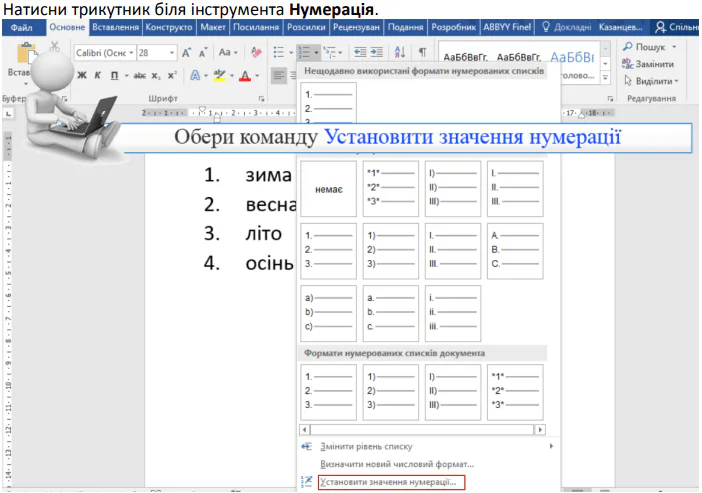Select Визначити новий числовий формат
Image resolution: width=702 pixels, height=493 pixels.
(x=396, y=464)
